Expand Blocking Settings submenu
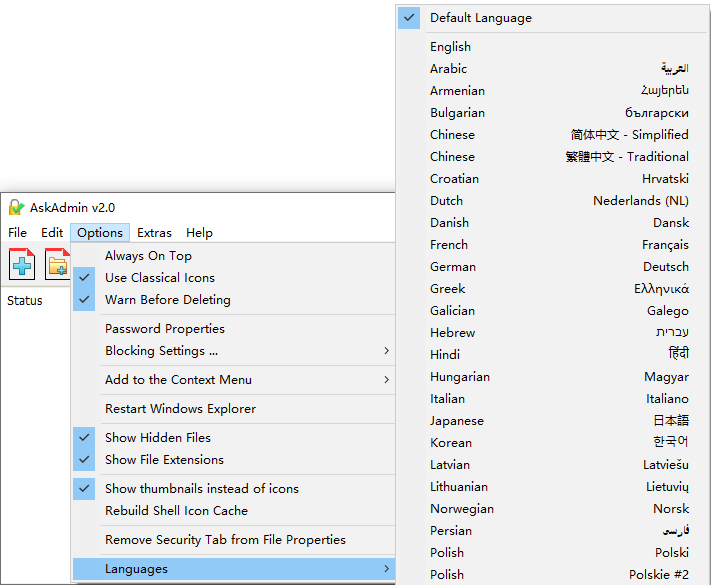 [x=234, y=351]
